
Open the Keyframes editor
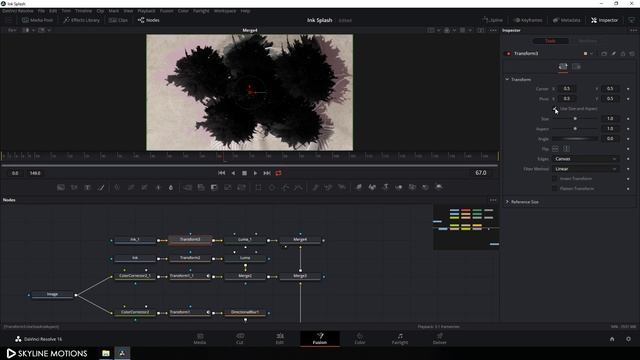[x=528, y=20]
